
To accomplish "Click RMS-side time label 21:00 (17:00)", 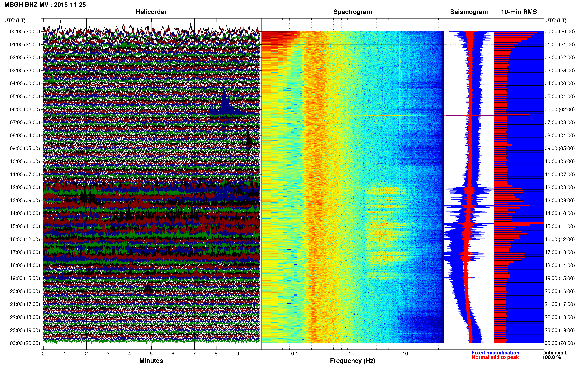I will (560, 304).
